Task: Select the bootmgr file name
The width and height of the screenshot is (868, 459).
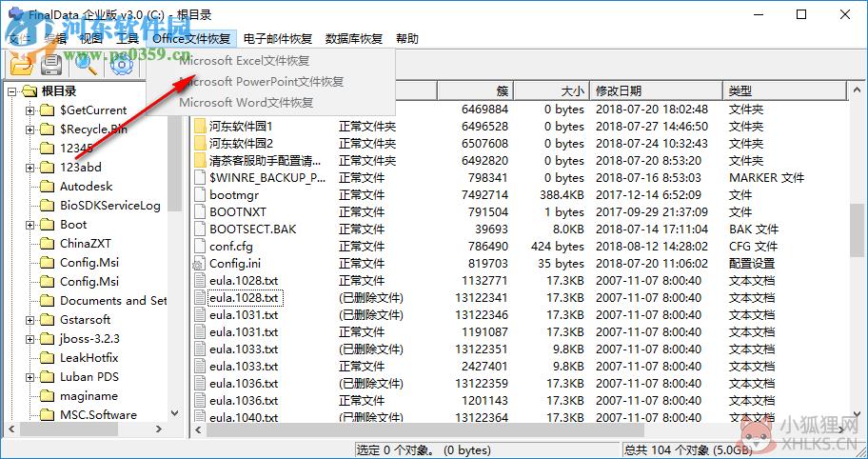Action: 234,195
